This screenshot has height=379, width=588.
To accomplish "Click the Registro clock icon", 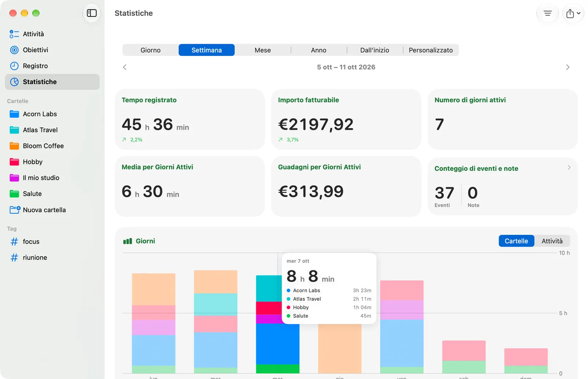I will (14, 66).
